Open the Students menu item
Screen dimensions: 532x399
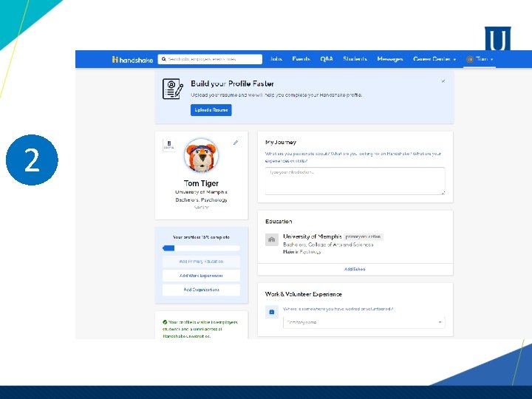coord(355,59)
